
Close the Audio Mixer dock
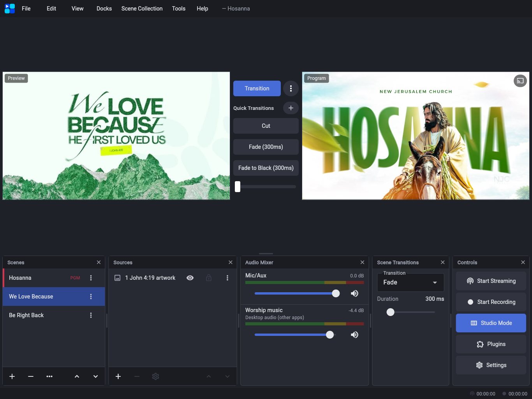click(362, 262)
